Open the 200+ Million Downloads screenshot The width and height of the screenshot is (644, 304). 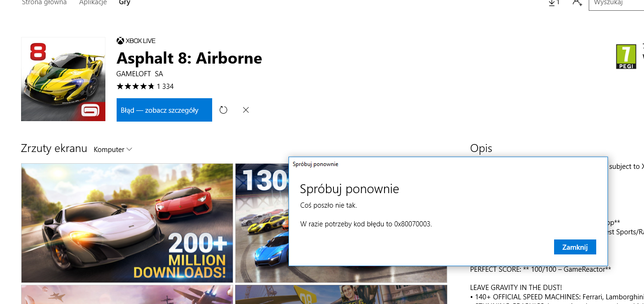coord(127,223)
